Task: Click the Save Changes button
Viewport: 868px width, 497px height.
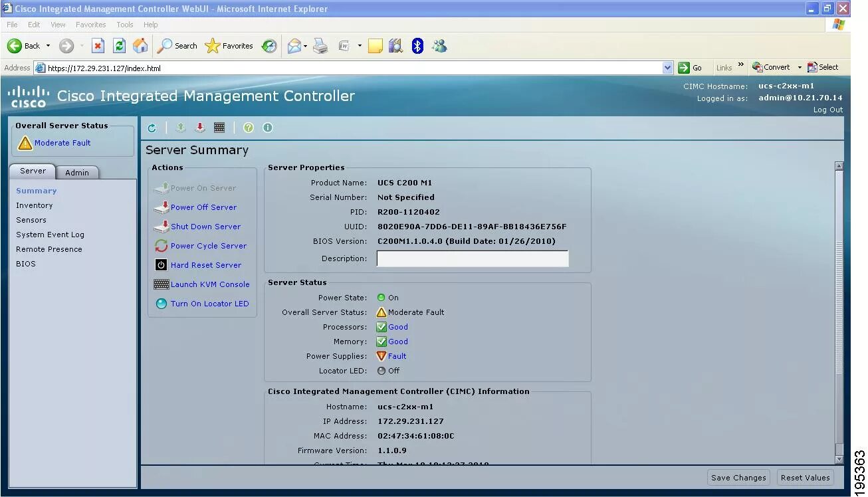Action: [739, 477]
